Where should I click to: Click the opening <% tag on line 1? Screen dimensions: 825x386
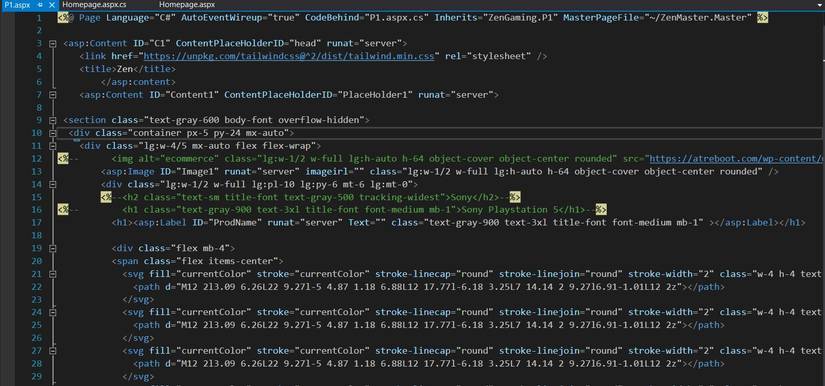(63, 17)
